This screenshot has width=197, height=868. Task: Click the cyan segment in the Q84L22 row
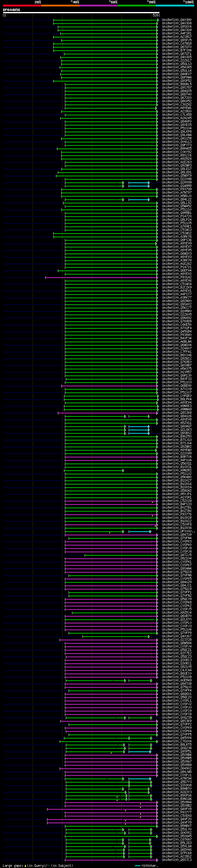point(139,200)
